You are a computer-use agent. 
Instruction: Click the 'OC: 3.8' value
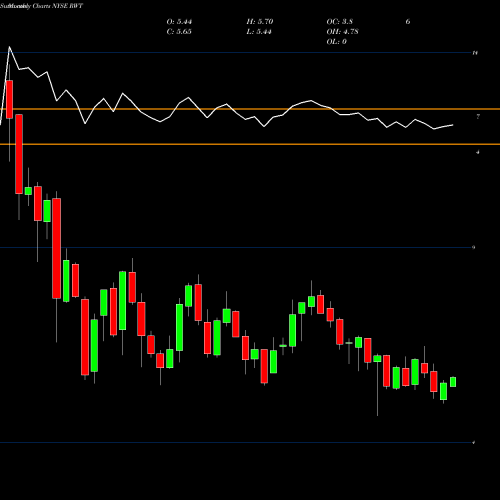pos(340,22)
